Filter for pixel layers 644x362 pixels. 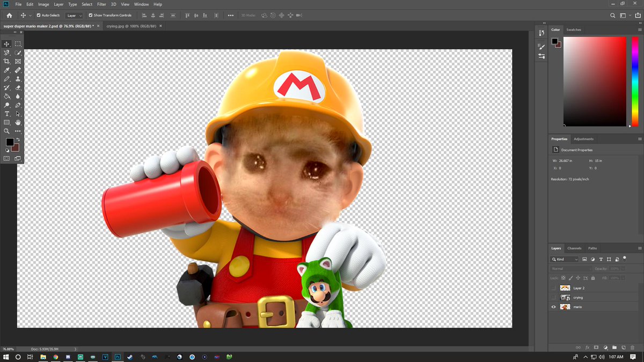[x=585, y=260]
